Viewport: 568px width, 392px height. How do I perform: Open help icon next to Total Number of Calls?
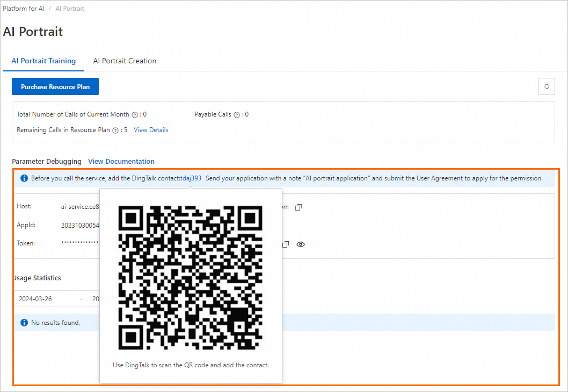pos(135,115)
